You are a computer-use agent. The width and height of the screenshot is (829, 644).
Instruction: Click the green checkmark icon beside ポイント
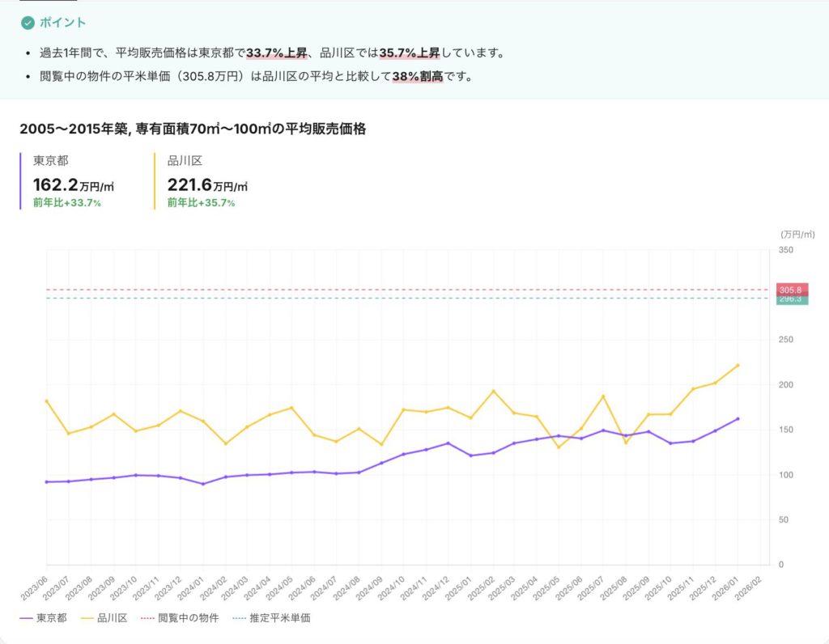tap(28, 23)
